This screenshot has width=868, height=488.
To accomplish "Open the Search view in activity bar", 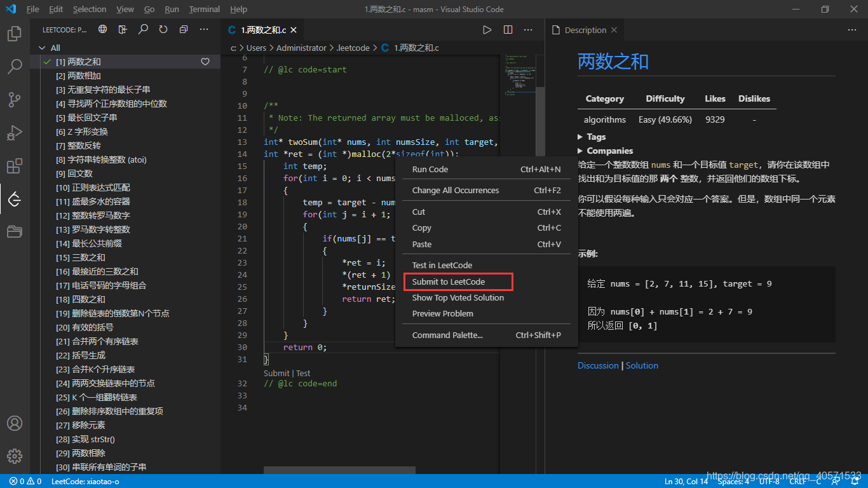I will (x=15, y=67).
